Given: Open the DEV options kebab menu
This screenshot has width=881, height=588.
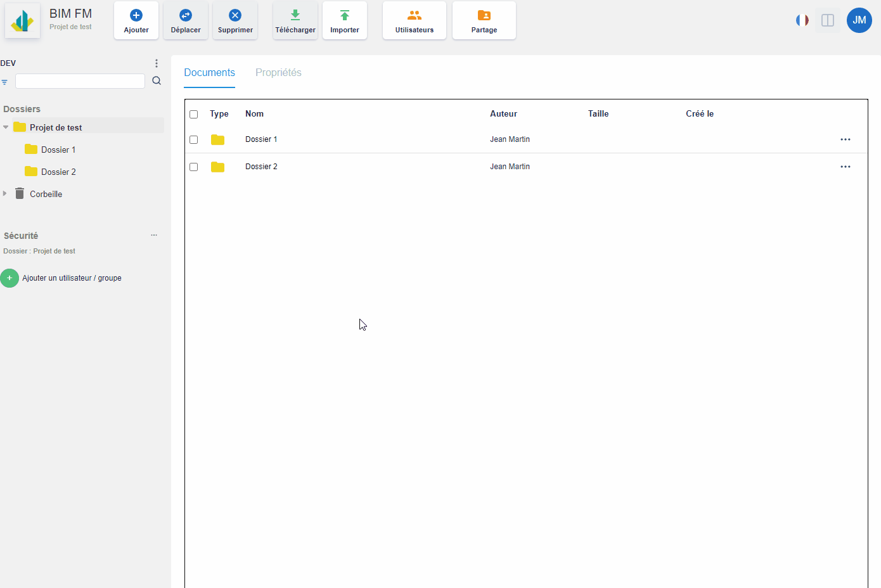Looking at the screenshot, I should 156,63.
